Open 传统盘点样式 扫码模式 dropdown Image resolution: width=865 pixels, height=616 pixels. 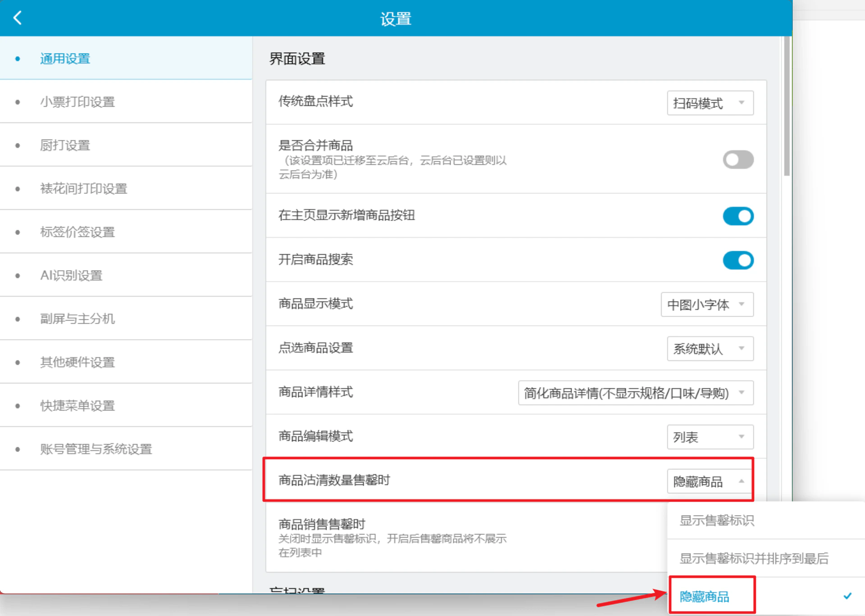pyautogui.click(x=710, y=103)
